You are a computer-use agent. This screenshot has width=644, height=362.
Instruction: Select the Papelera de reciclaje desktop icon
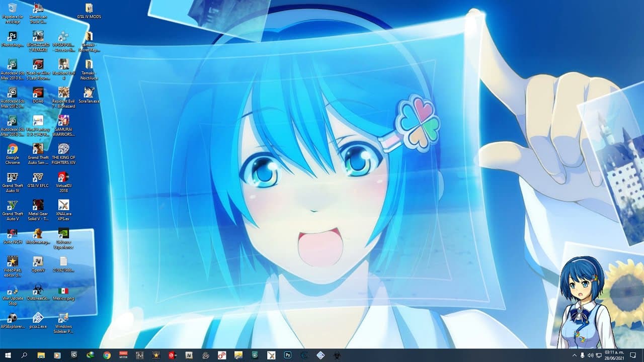pos(13,14)
